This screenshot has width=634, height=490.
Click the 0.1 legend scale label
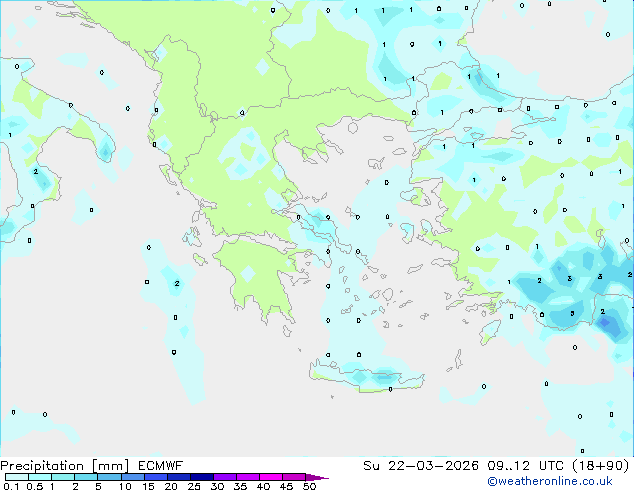click(11, 486)
